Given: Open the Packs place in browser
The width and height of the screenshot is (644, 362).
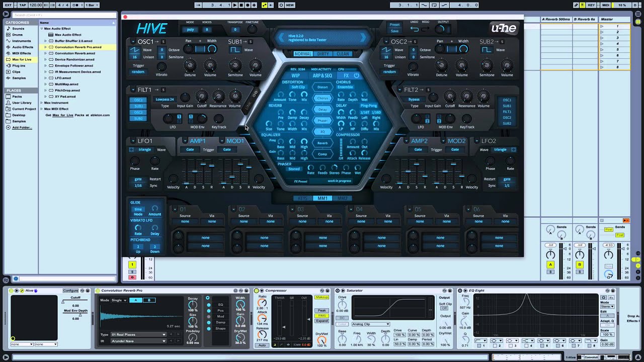Looking at the screenshot, I should pyautogui.click(x=17, y=97).
